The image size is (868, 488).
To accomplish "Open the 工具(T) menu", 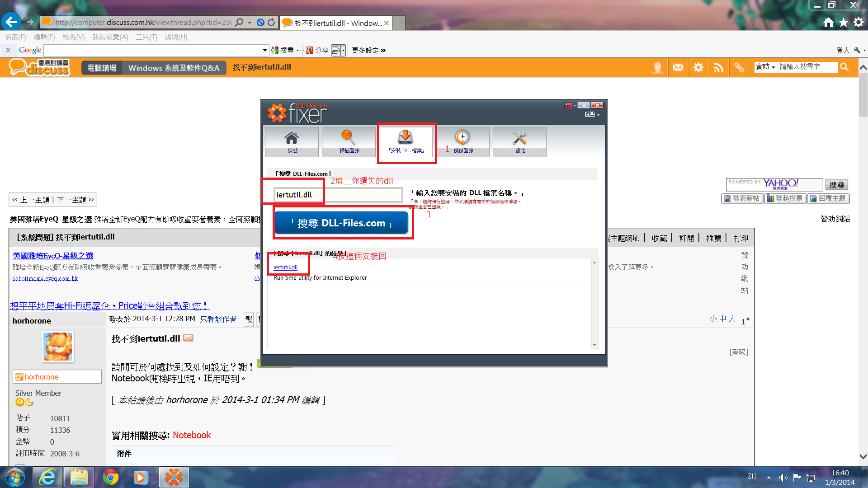I will pos(146,37).
